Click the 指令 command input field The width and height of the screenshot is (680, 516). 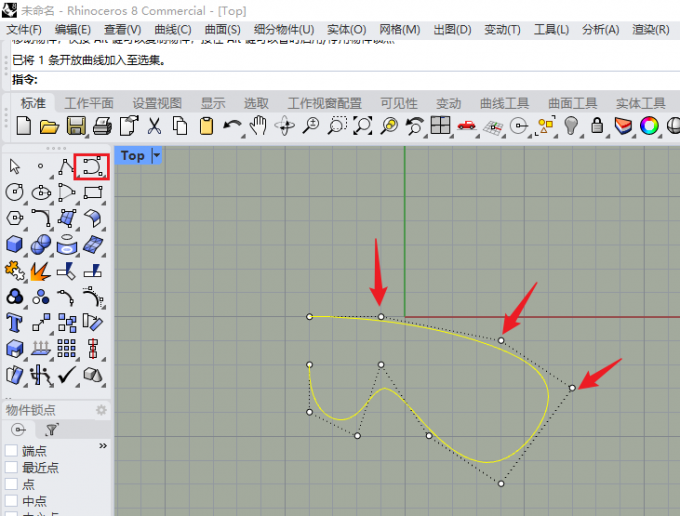(345, 80)
